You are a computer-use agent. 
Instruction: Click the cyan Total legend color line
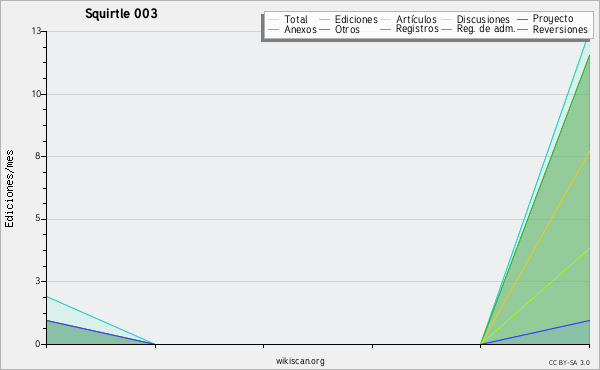[x=274, y=19]
